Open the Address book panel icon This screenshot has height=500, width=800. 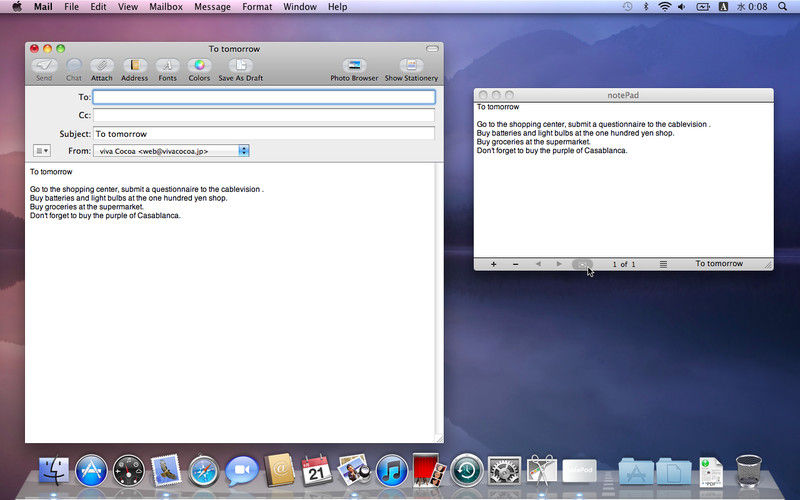(x=135, y=67)
